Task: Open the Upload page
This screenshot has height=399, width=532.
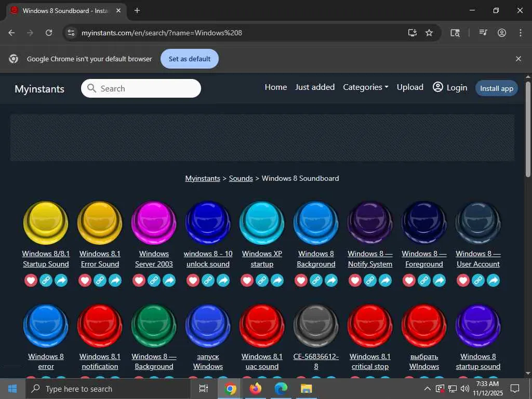Action: coord(410,87)
